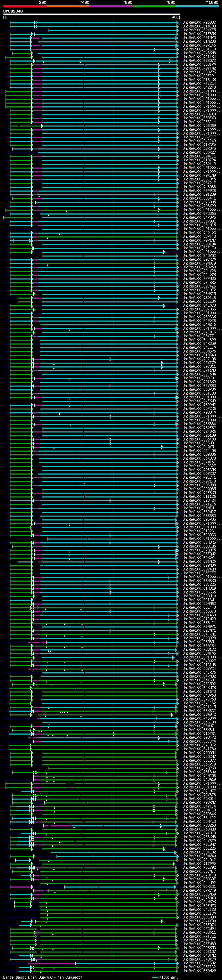Image resolution: width=222 pixels, height=980 pixels.
Task: Select hit label UniRef100_C5KVJ9
Action: (199, 764)
